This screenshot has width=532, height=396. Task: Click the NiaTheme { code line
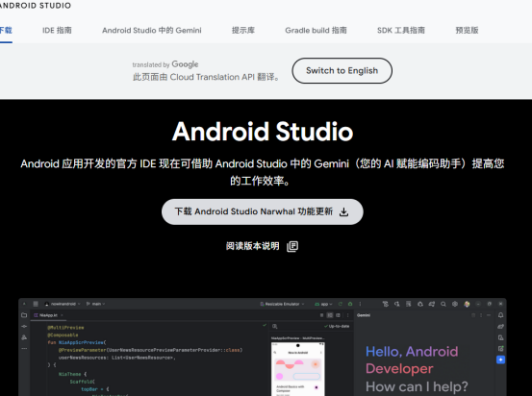(72, 374)
